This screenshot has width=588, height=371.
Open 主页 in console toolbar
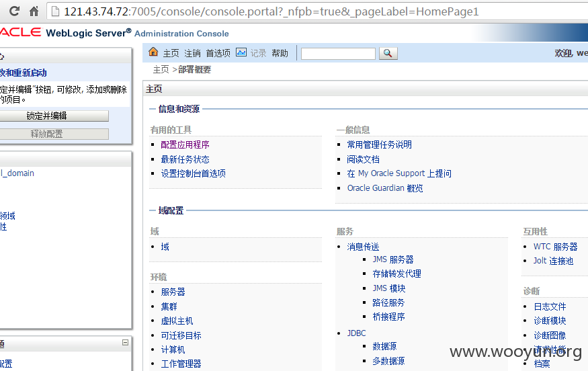(171, 53)
